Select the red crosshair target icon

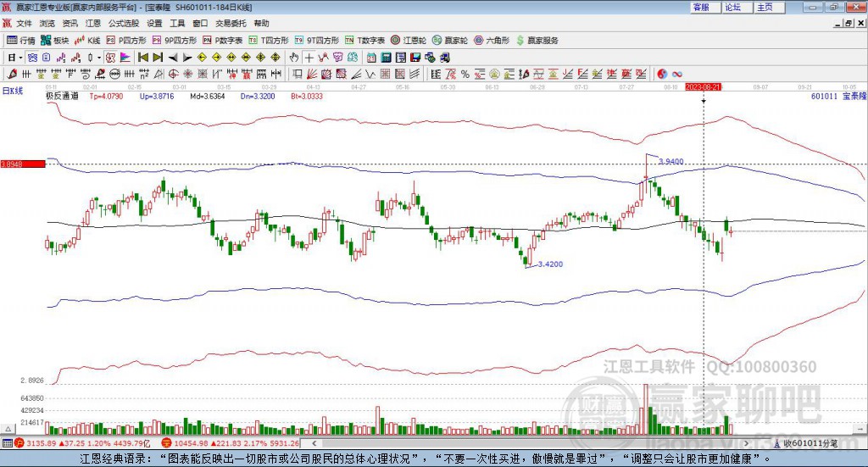tap(173, 74)
